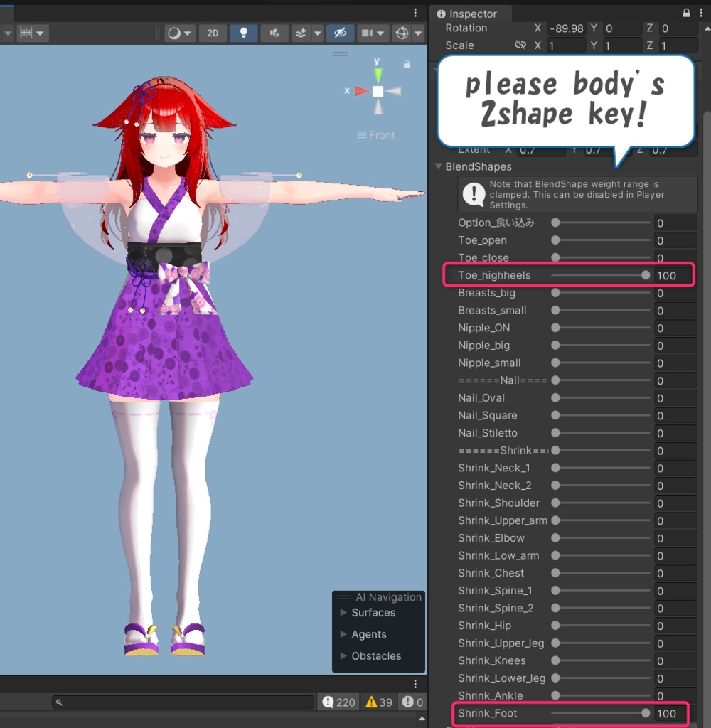Adjust the Shrink_Hip slider handle

[555, 626]
